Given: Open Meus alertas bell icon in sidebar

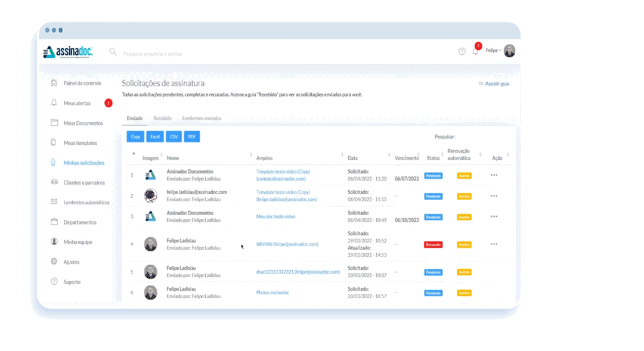Looking at the screenshot, I should pyautogui.click(x=54, y=103).
